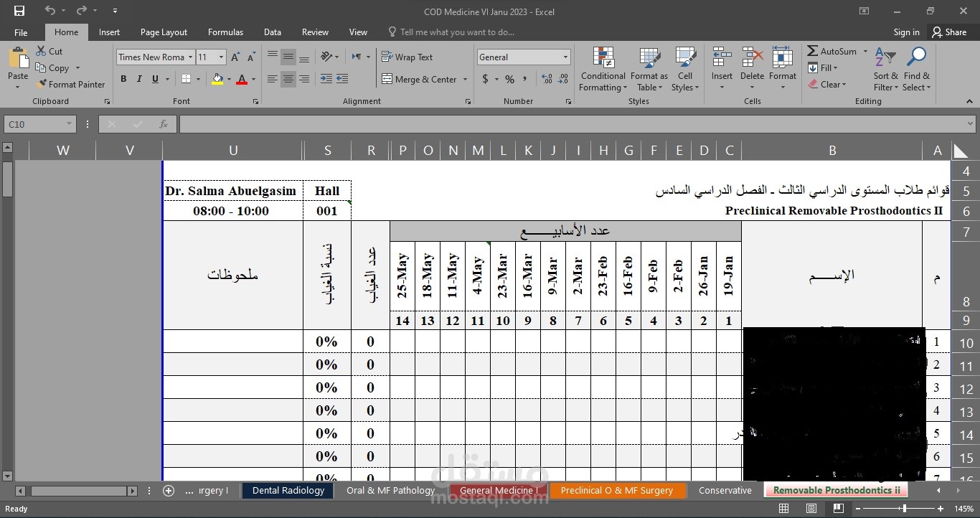The height and width of the screenshot is (518, 980).
Task: Open Find & Select magnifier
Action: coord(916,70)
